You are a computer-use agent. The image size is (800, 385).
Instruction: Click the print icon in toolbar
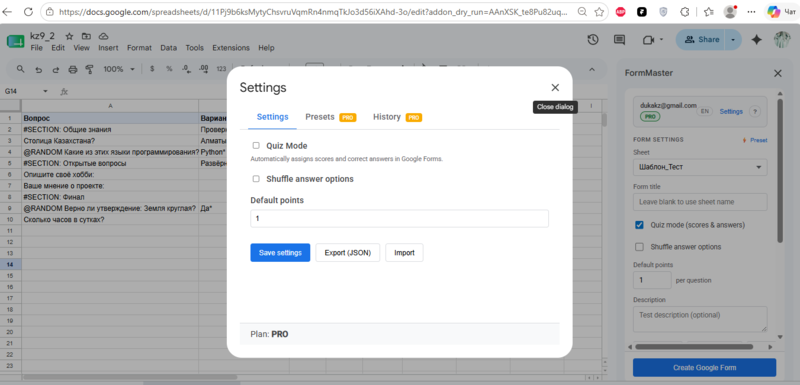72,69
